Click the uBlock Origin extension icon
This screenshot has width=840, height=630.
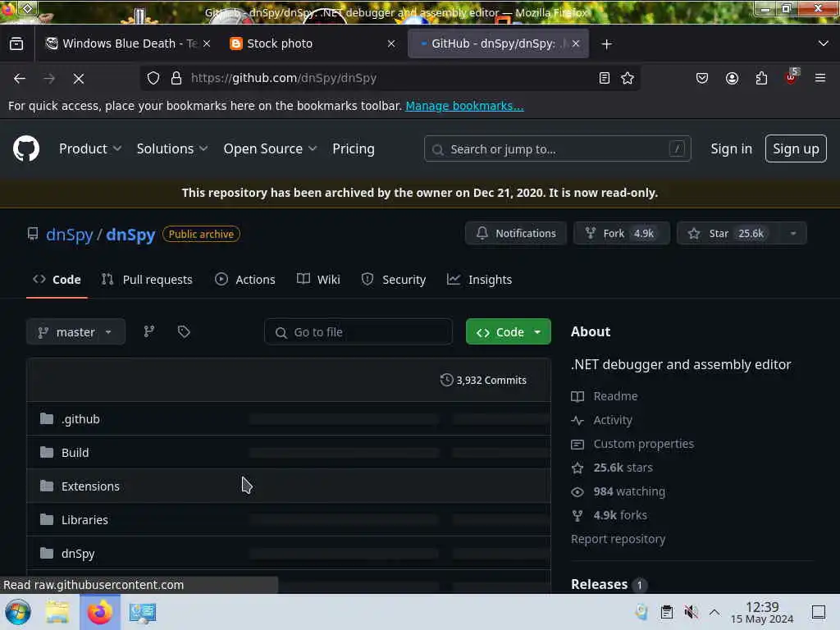coord(792,77)
